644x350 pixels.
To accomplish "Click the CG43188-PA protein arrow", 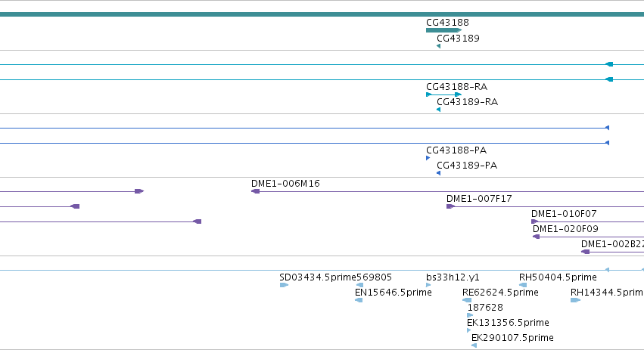I will coord(428,158).
